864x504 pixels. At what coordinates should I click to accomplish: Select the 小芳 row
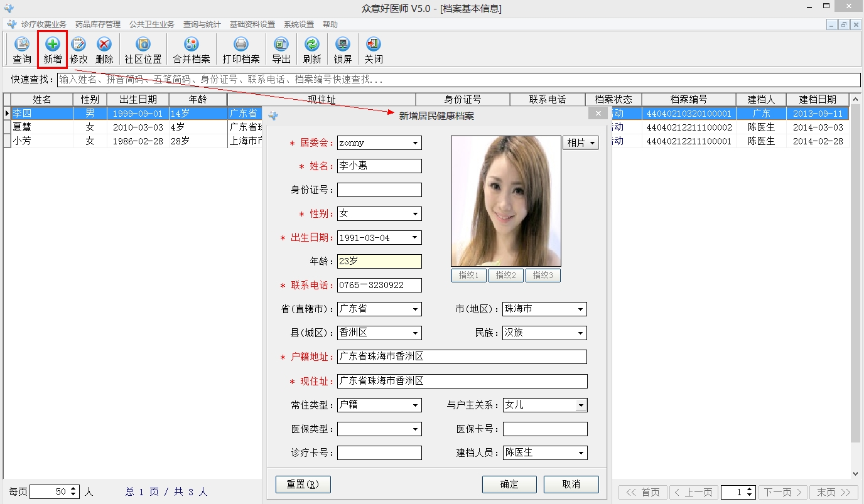[x=426, y=141]
